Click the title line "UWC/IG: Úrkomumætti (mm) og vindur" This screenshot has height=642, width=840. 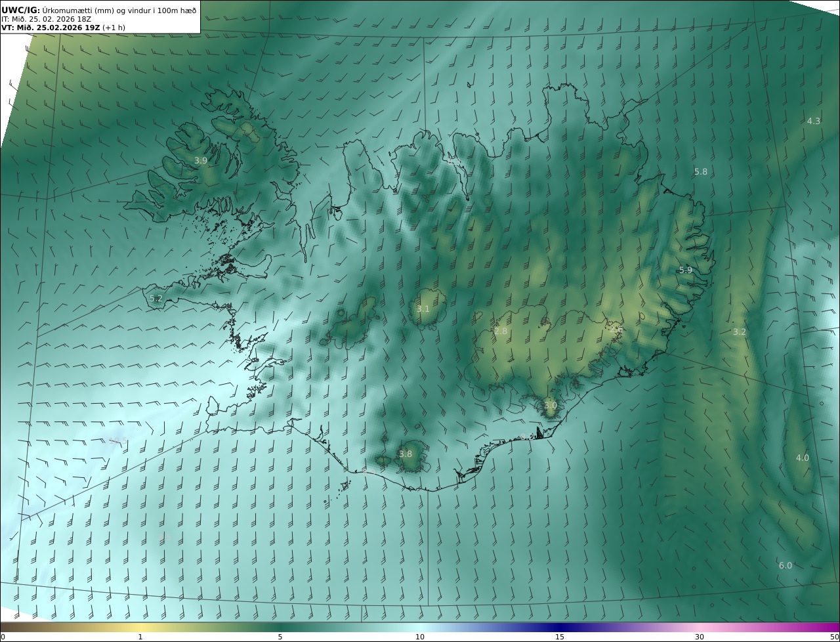coord(98,10)
